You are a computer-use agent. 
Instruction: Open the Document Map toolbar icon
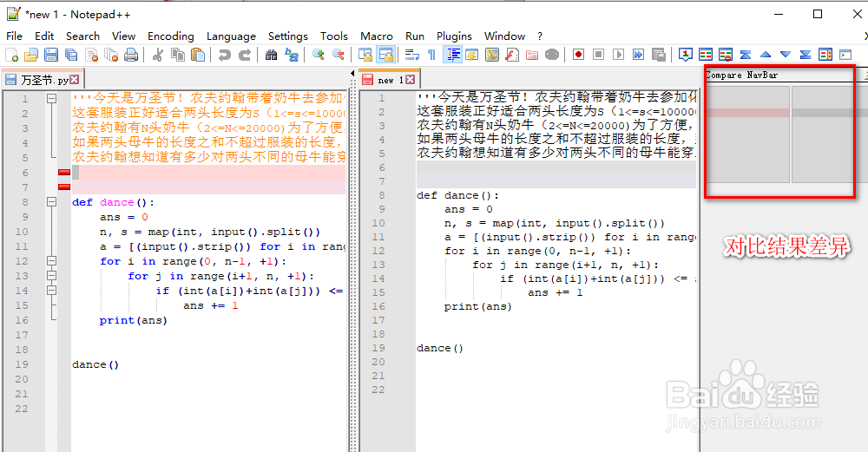point(492,54)
